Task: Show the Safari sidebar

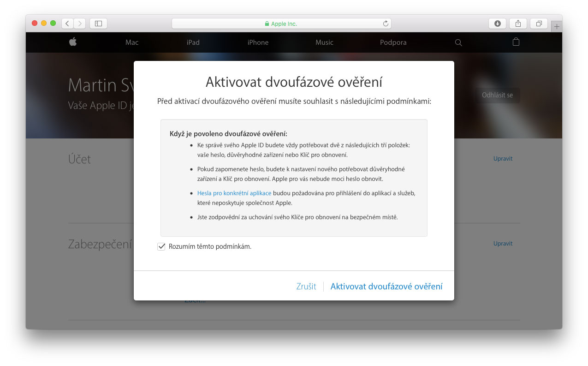Action: click(x=98, y=24)
